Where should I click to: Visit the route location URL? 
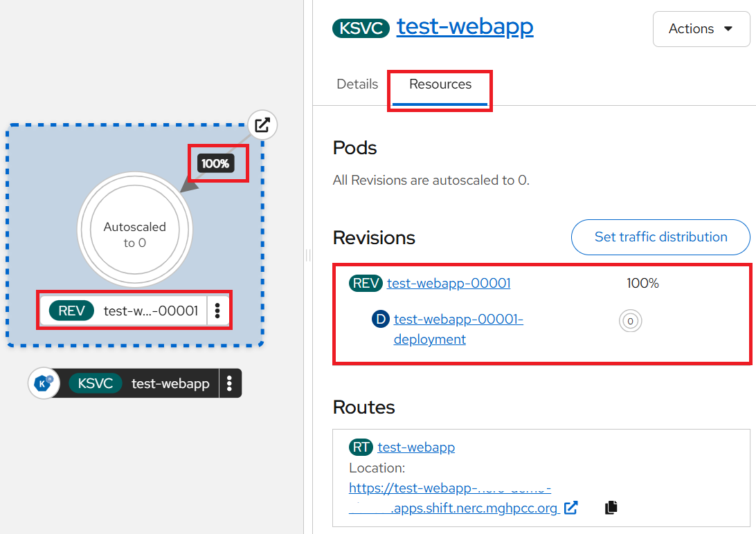click(450, 488)
